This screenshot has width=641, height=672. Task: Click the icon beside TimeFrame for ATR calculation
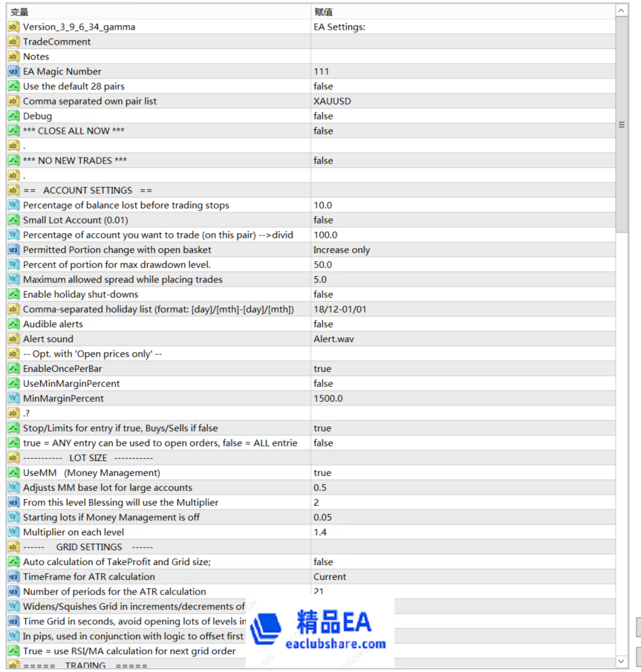[x=13, y=576]
